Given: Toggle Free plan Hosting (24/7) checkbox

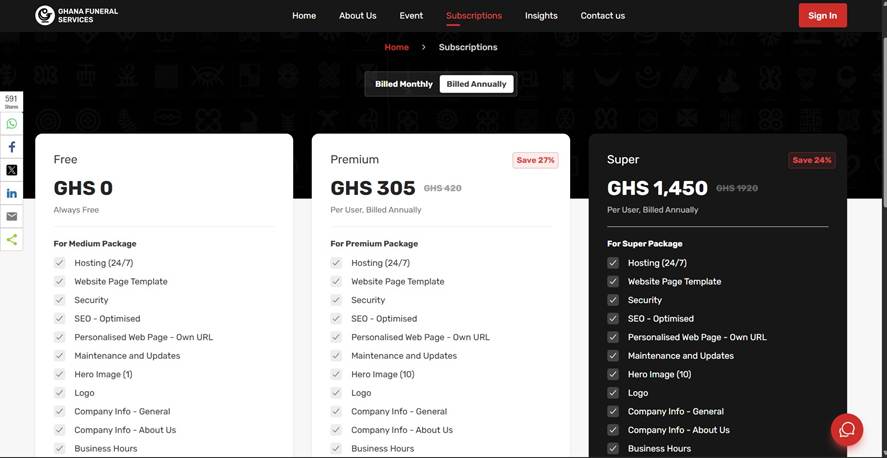Looking at the screenshot, I should tap(59, 263).
